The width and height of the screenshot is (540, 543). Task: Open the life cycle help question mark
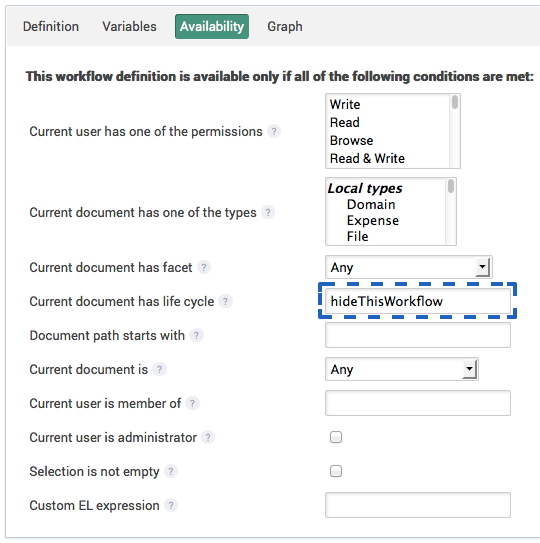click(x=225, y=301)
